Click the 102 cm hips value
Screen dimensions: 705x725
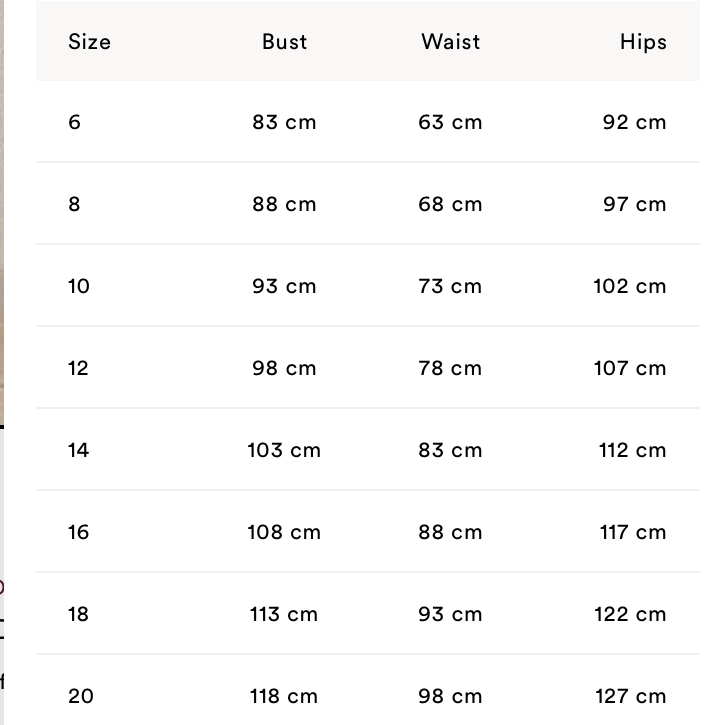630,286
